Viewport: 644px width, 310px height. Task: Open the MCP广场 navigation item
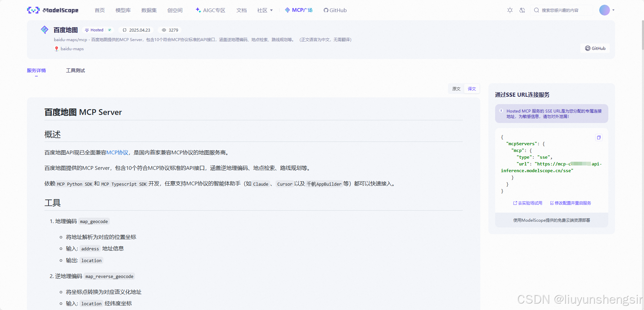299,10
